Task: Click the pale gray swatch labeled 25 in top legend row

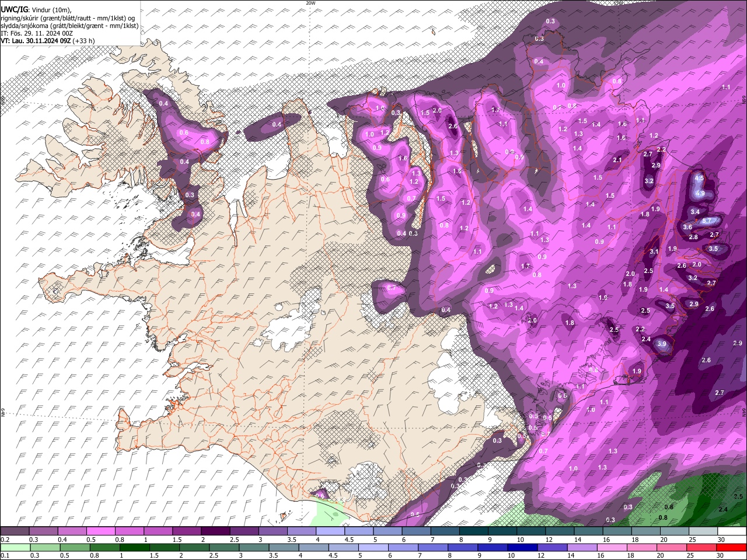Action: coord(703,531)
